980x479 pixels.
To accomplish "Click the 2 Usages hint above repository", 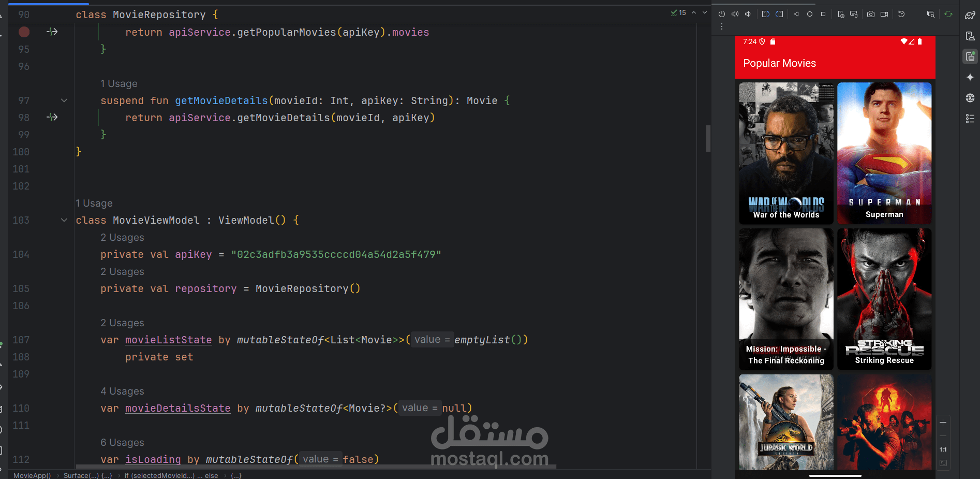I will [x=123, y=272].
